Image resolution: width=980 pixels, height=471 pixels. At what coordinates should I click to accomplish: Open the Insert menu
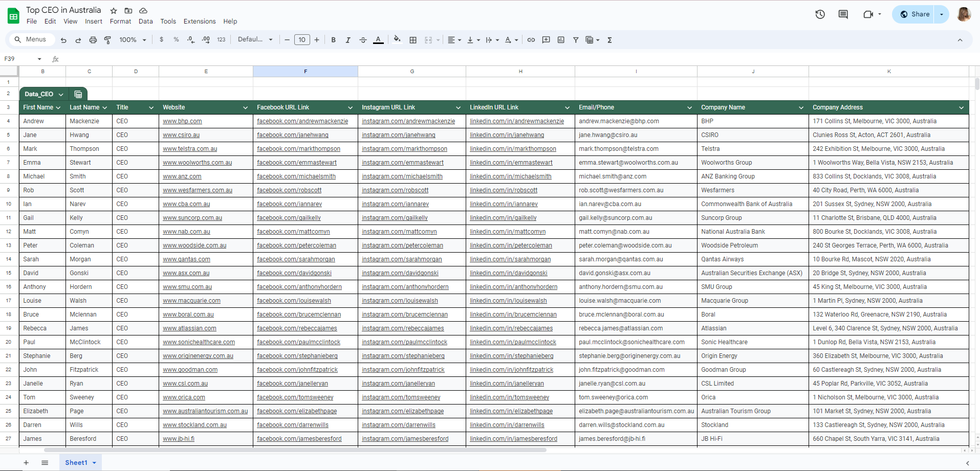94,21
